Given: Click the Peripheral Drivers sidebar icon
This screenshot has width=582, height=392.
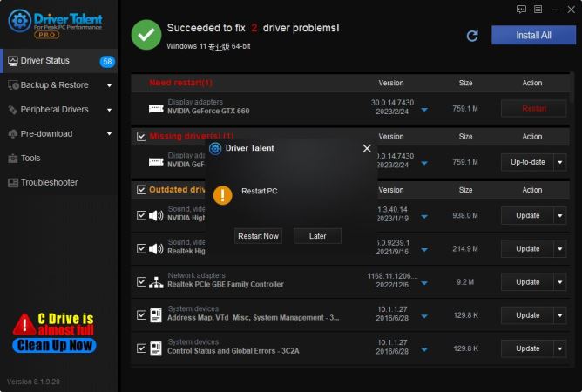Looking at the screenshot, I should click(x=12, y=110).
